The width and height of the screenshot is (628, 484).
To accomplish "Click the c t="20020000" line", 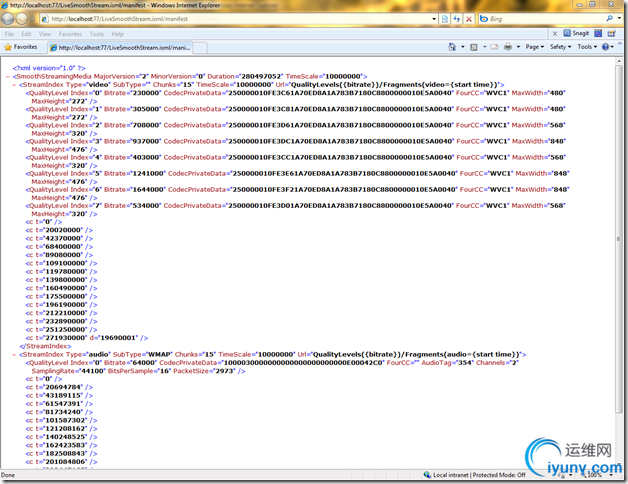I will pyautogui.click(x=59, y=230).
